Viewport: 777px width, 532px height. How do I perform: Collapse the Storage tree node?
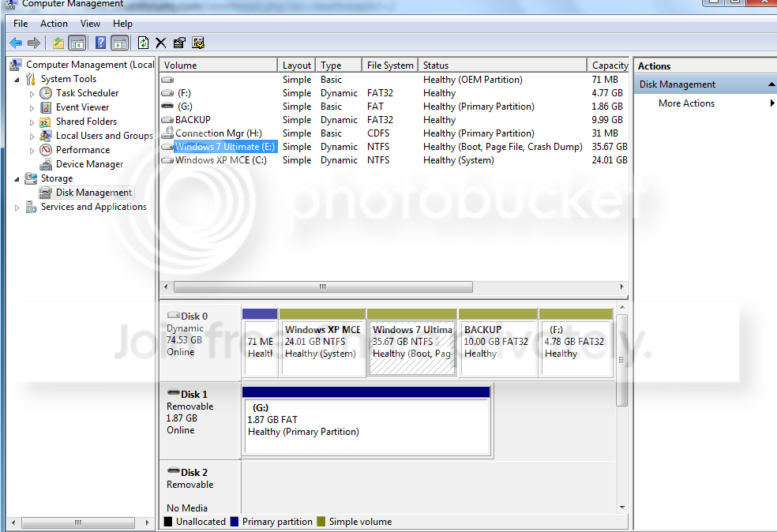tap(17, 179)
